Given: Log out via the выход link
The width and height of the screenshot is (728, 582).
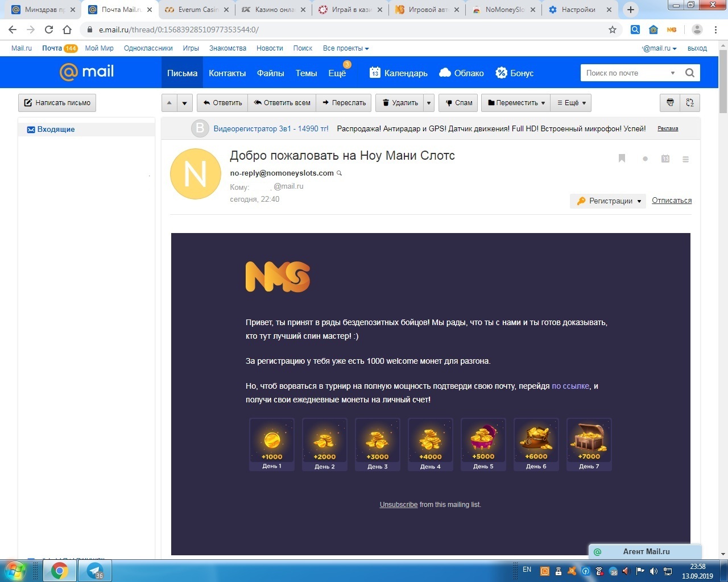Looking at the screenshot, I should 697,48.
